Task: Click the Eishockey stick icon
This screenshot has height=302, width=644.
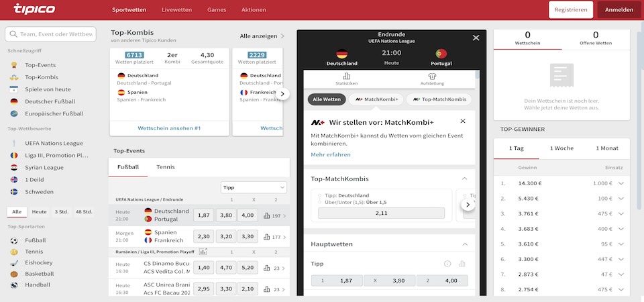Action: (14, 262)
